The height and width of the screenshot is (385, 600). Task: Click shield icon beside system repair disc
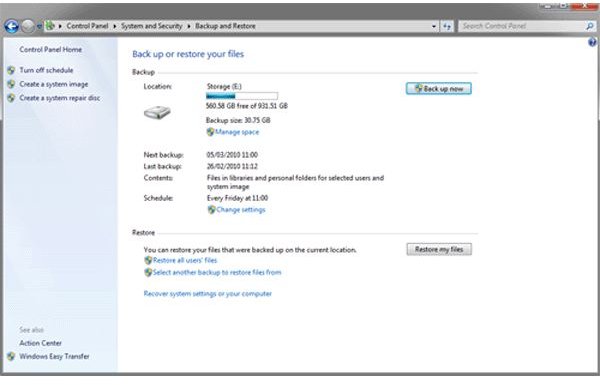pos(11,98)
